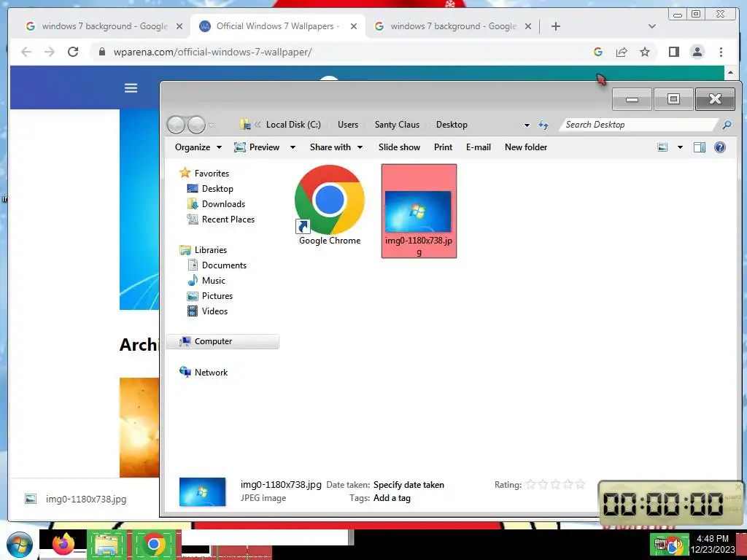The height and width of the screenshot is (560, 747).
Task: Expand the Preview dropdown arrow
Action: (x=293, y=147)
